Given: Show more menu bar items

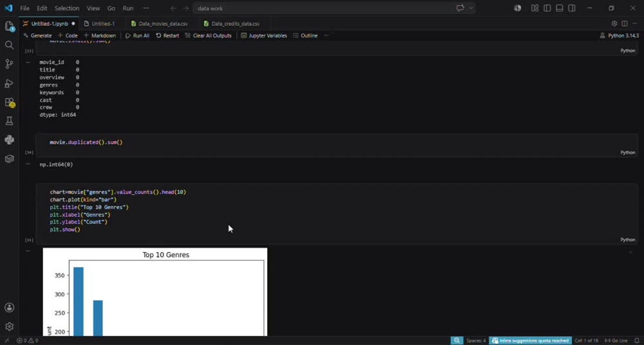Looking at the screenshot, I should pyautogui.click(x=146, y=8).
